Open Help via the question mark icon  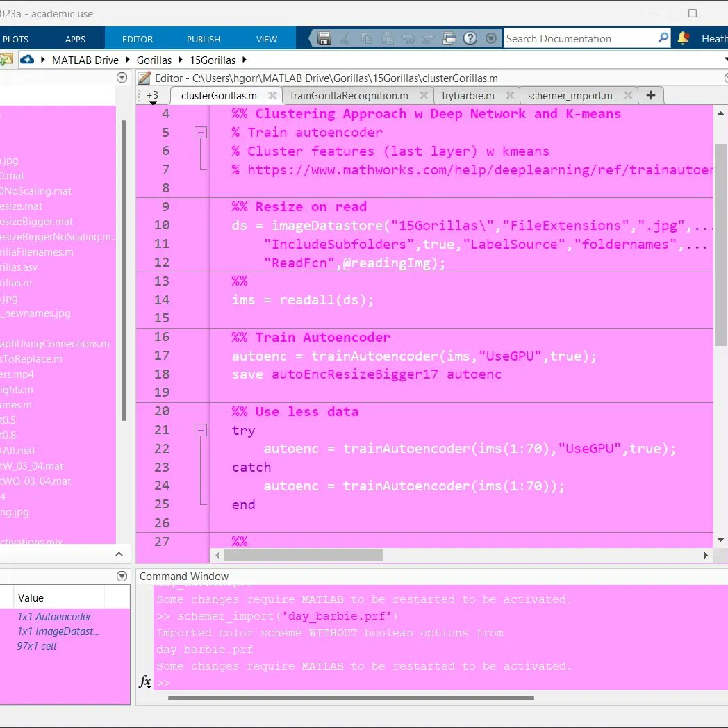(x=470, y=38)
